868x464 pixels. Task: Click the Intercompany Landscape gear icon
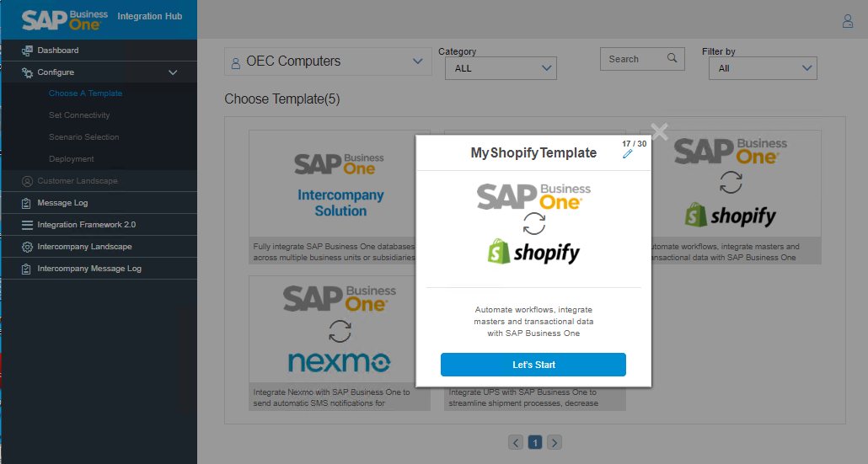coord(27,247)
